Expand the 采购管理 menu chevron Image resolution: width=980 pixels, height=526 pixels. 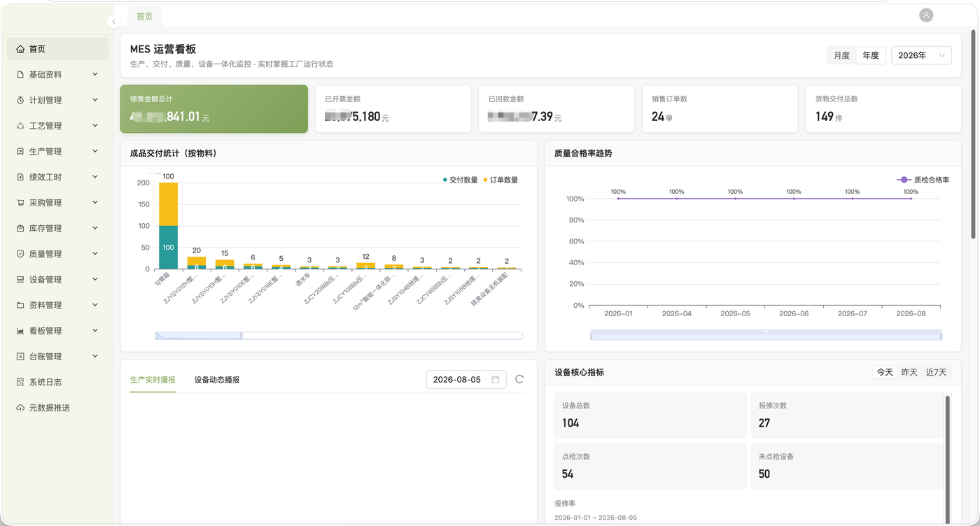pos(95,202)
